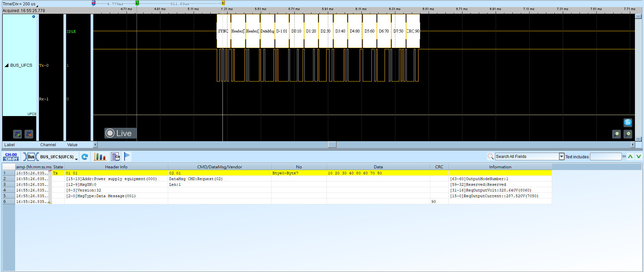
Task: Click the blue flag marker icon
Action: pyautogui.click(x=127, y=156)
